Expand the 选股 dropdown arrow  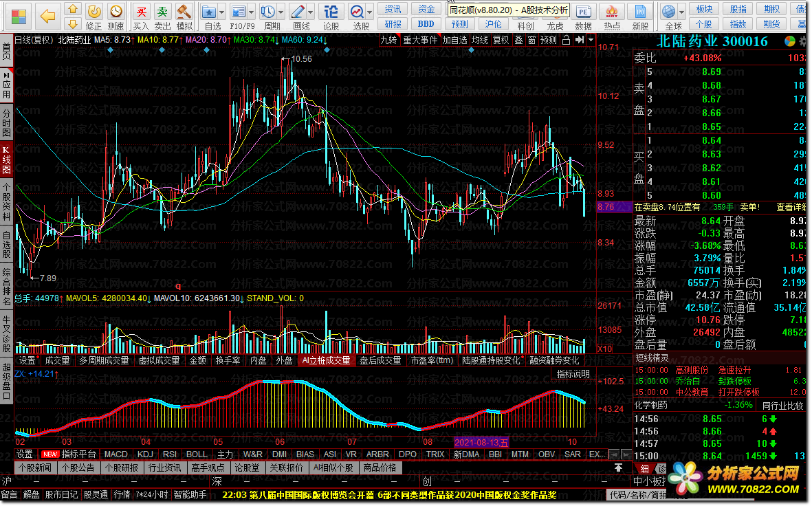tap(370, 12)
